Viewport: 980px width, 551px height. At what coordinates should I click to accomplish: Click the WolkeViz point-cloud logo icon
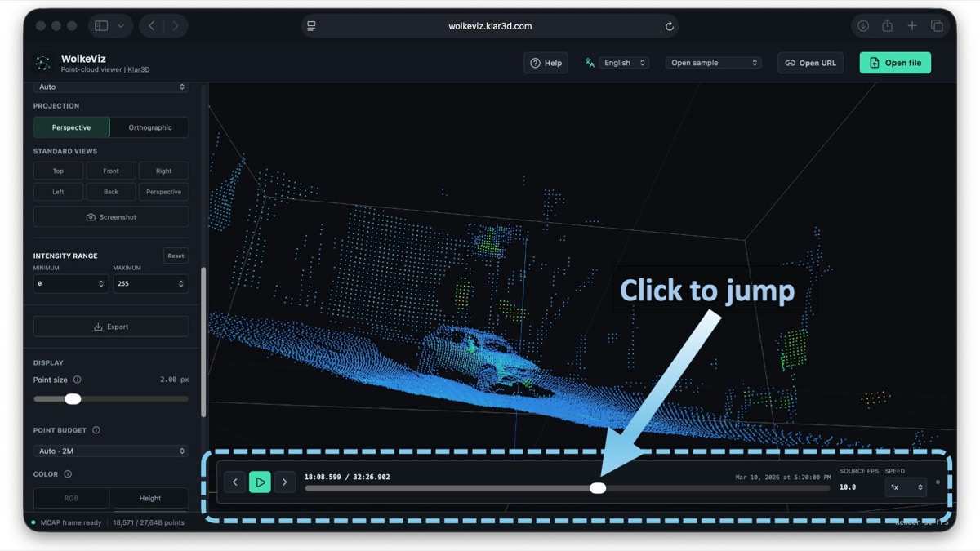coord(42,63)
